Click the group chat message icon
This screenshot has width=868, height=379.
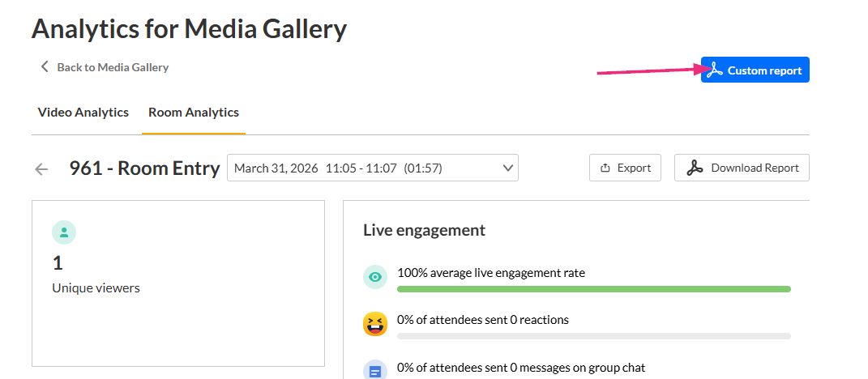[x=375, y=371]
